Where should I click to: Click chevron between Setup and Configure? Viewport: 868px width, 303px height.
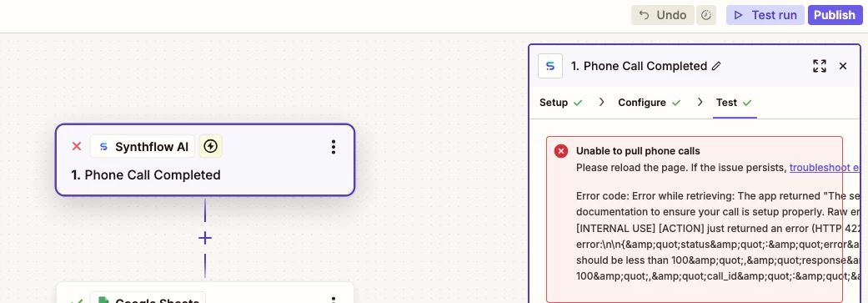click(602, 103)
